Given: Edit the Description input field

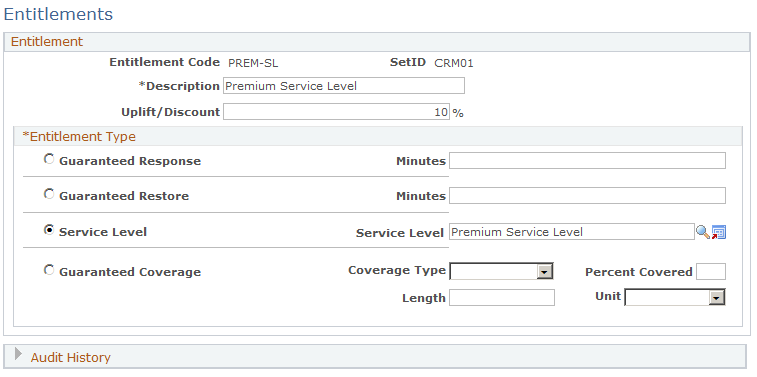Looking at the screenshot, I should [x=344, y=85].
